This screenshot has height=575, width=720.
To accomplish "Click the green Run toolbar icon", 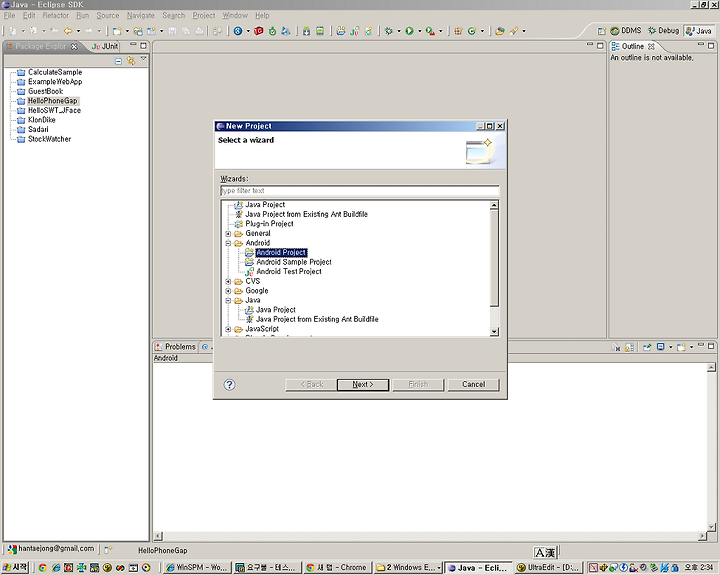I will (409, 31).
